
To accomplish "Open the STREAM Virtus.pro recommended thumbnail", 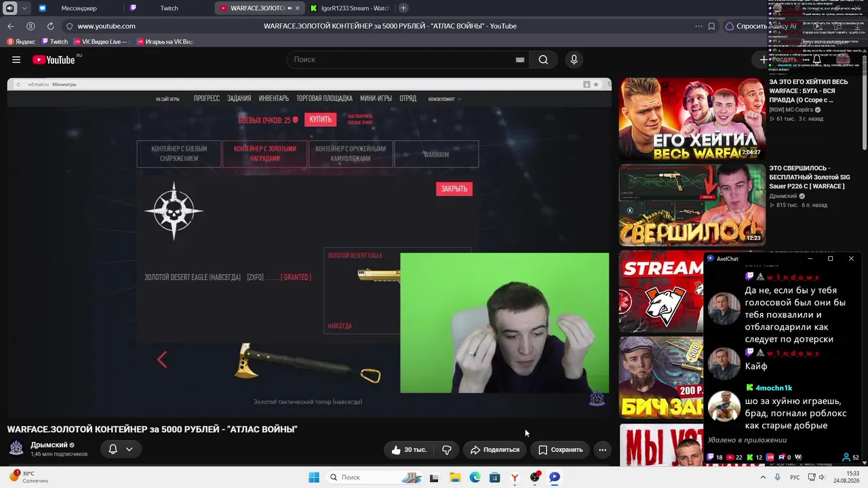I will click(x=661, y=291).
